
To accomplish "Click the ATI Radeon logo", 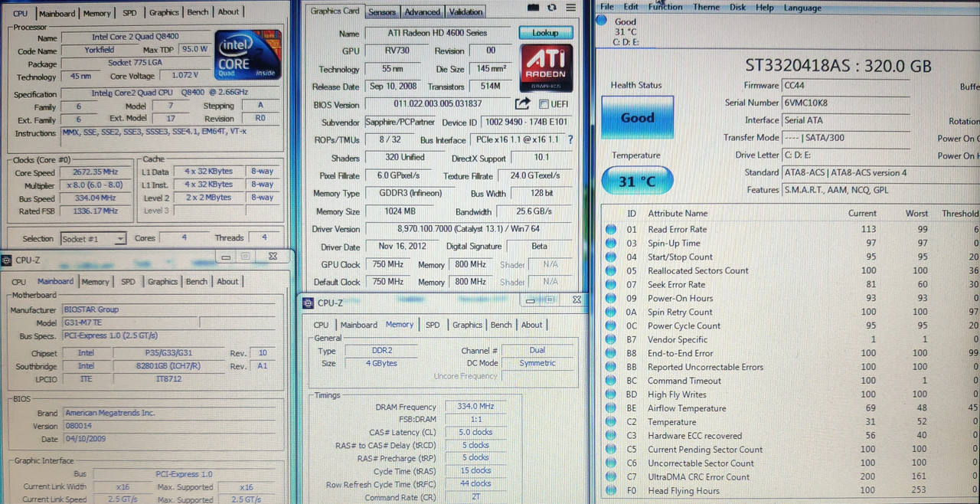I will pos(545,69).
